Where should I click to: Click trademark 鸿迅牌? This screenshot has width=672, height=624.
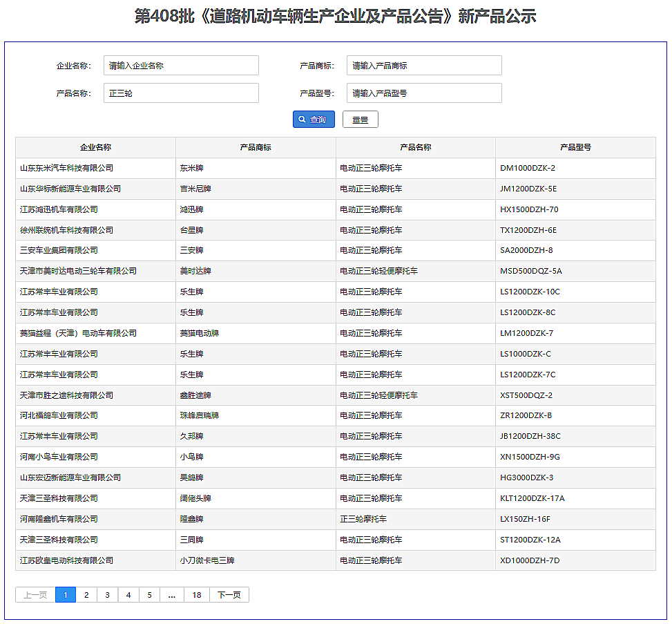tap(191, 209)
